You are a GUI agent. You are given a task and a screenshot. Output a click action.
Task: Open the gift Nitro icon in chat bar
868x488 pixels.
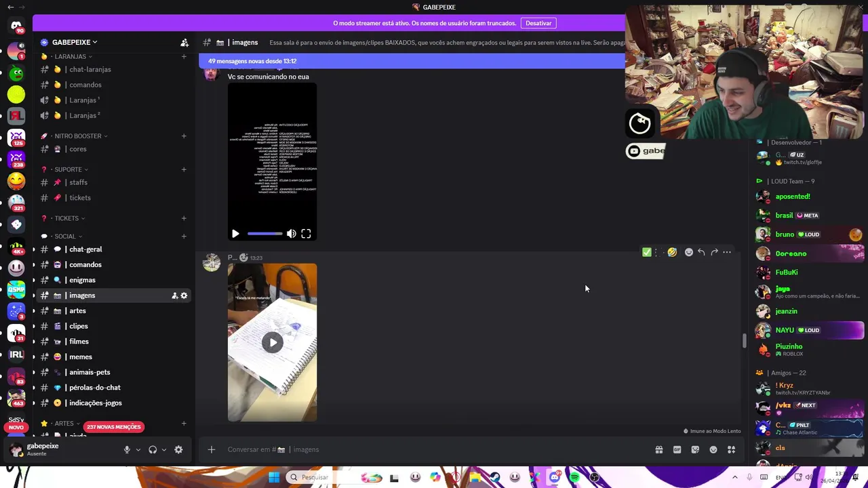(658, 449)
